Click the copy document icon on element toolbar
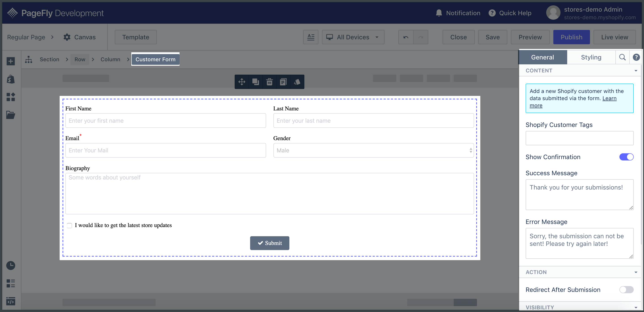 [x=283, y=82]
